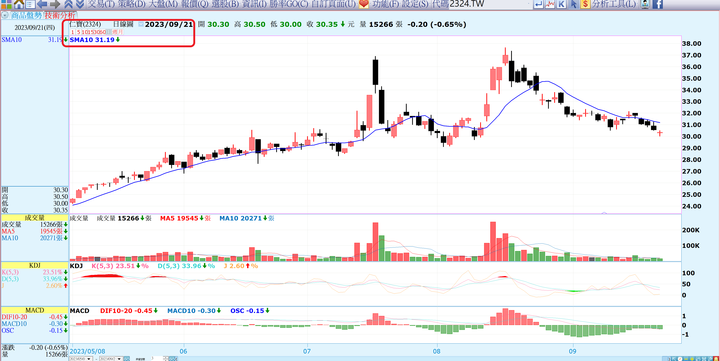720x361 pixels.
Task: Click the double down chevron icon
Action: click(x=79, y=4)
